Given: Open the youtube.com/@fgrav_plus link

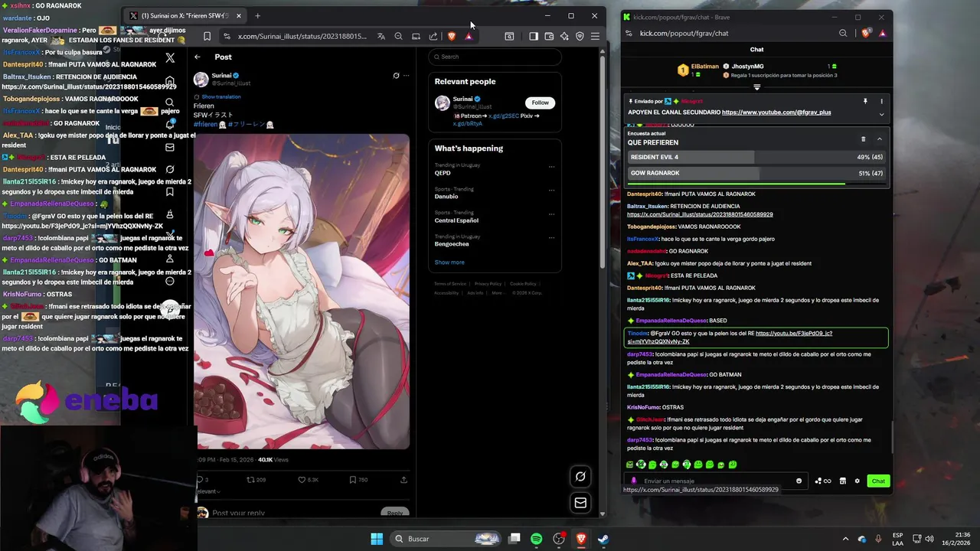Looking at the screenshot, I should pyautogui.click(x=776, y=112).
